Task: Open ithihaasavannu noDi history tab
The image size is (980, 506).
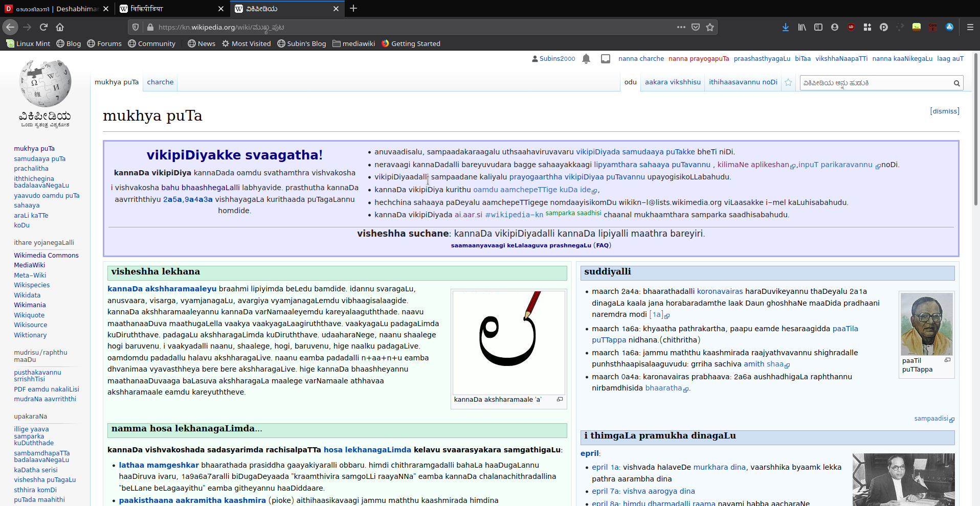Action: tap(743, 82)
